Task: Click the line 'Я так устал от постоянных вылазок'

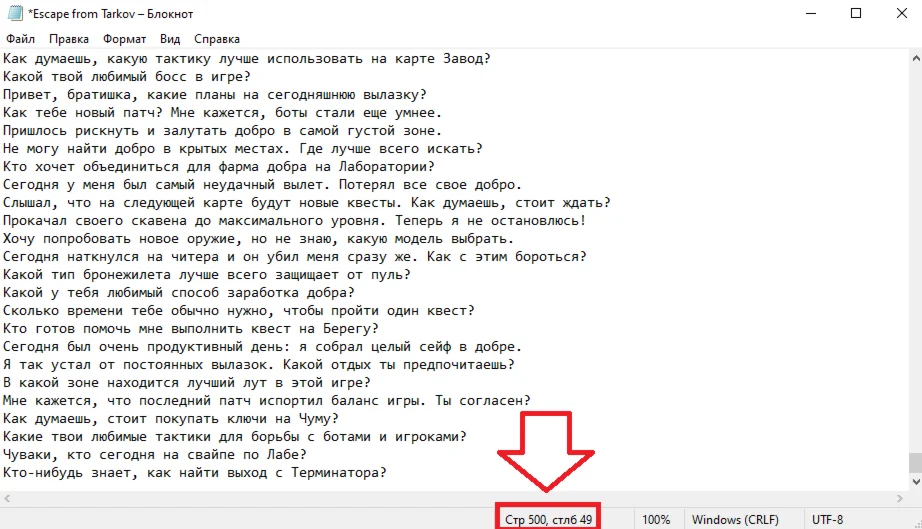Action: pos(259,365)
